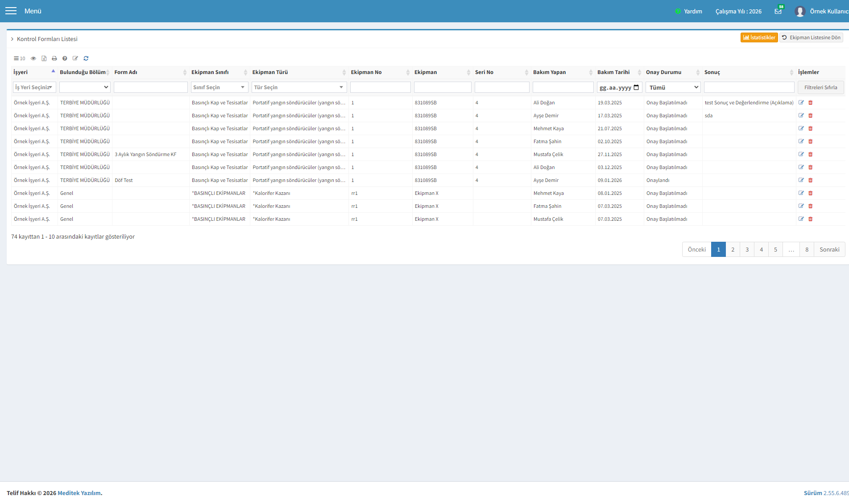Viewport: 849px width, 504px height.
Task: Edit Fatma Şahin's record dated 07.03.2025
Action: (801, 206)
